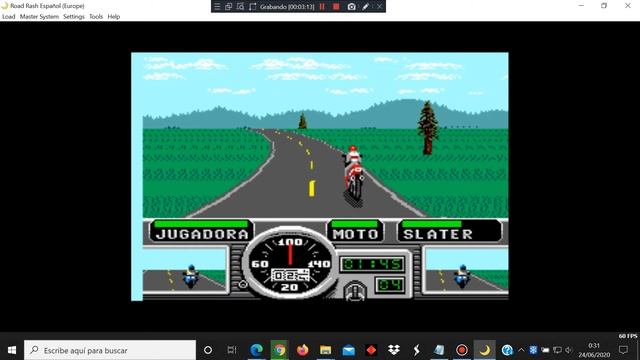Click the left rear-view mirror panel
The height and width of the screenshot is (360, 640).
[x=185, y=270]
